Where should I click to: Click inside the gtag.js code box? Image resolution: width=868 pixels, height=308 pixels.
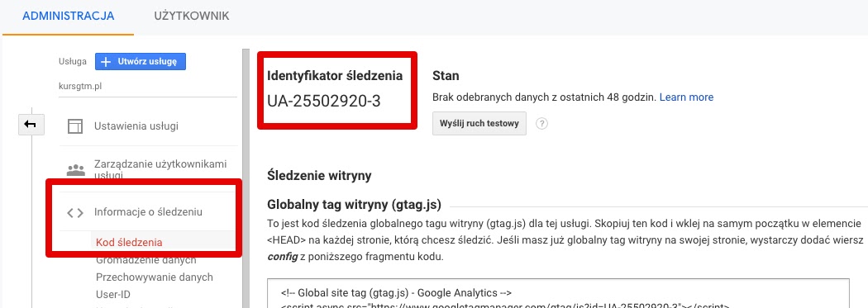tap(558, 293)
